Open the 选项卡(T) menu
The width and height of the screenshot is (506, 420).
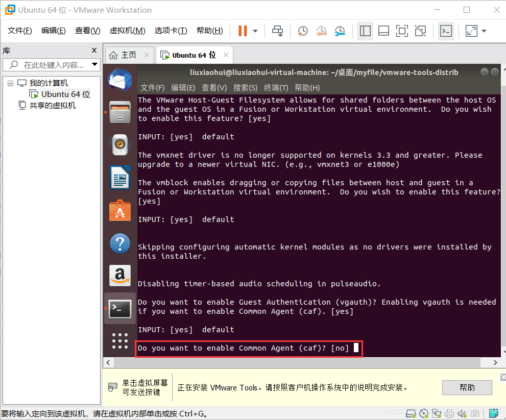(171, 31)
